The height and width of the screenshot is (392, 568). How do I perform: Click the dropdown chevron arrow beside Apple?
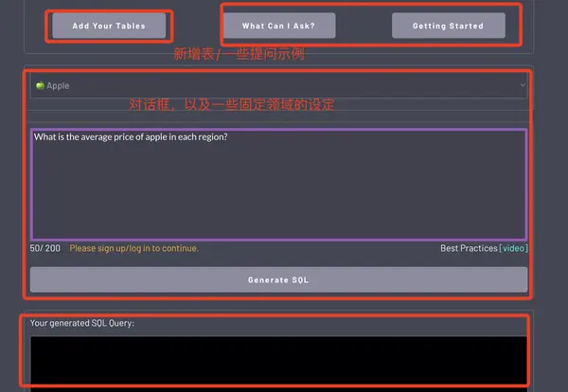coord(523,85)
